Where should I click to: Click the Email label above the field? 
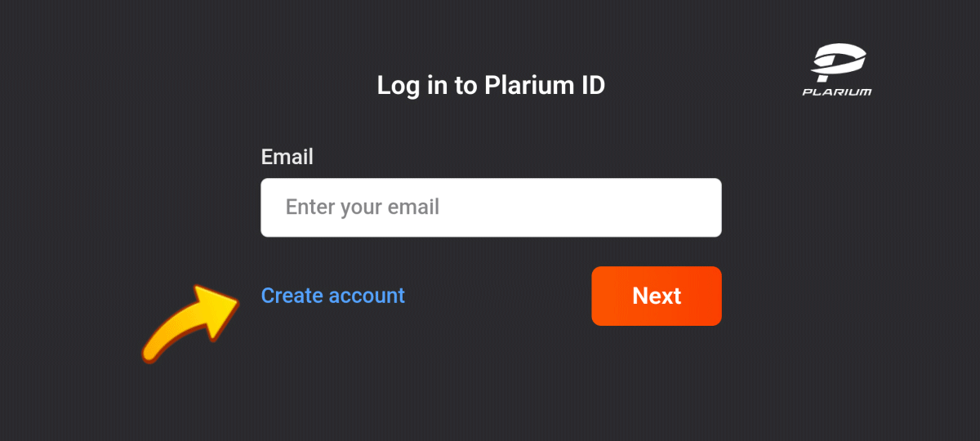coord(287,157)
